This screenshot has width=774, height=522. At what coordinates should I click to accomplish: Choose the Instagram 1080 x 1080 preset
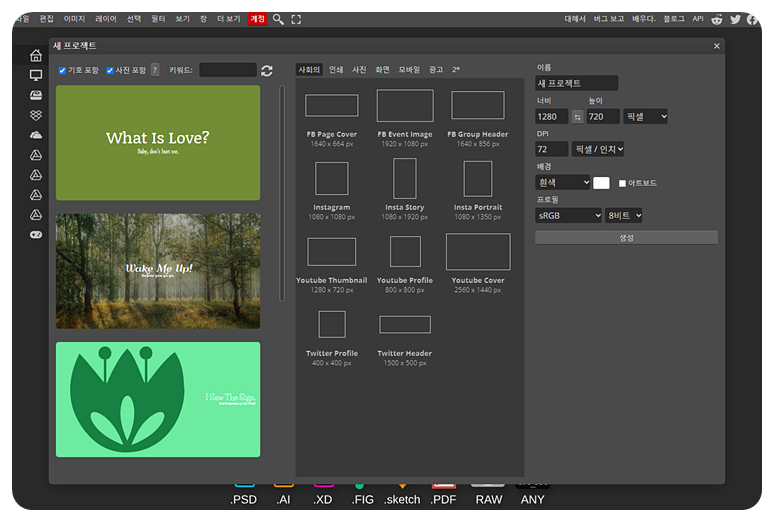pos(332,190)
